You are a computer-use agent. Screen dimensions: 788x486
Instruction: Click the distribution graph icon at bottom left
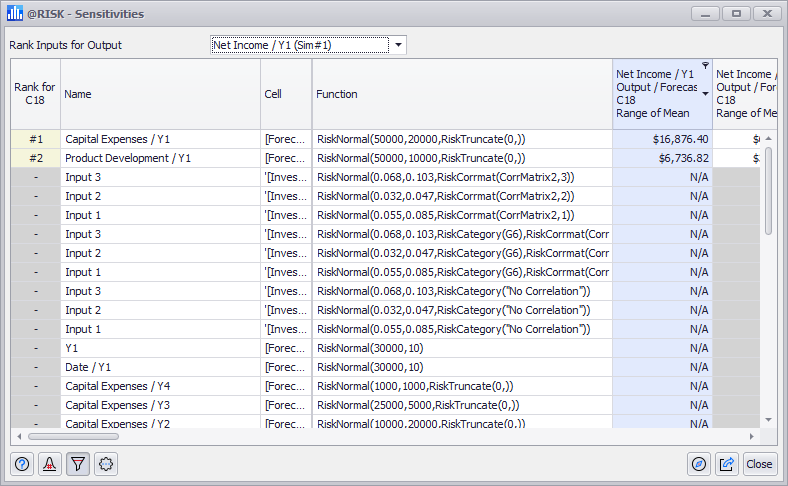tap(51, 464)
